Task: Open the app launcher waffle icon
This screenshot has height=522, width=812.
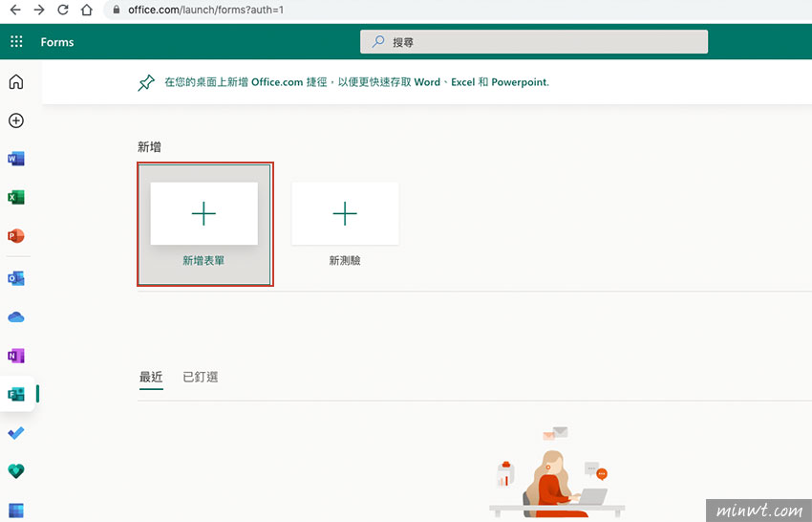Action: coord(16,41)
